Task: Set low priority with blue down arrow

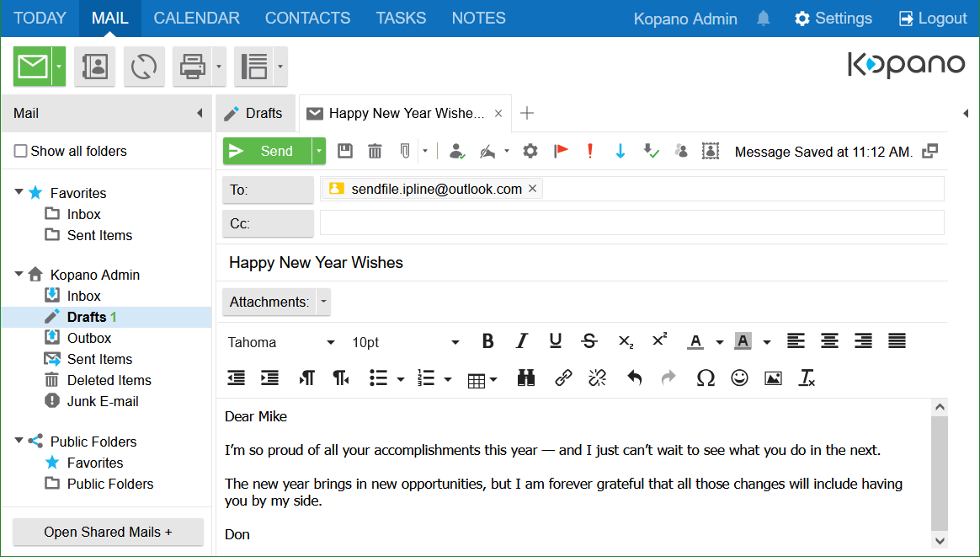Action: pos(620,152)
